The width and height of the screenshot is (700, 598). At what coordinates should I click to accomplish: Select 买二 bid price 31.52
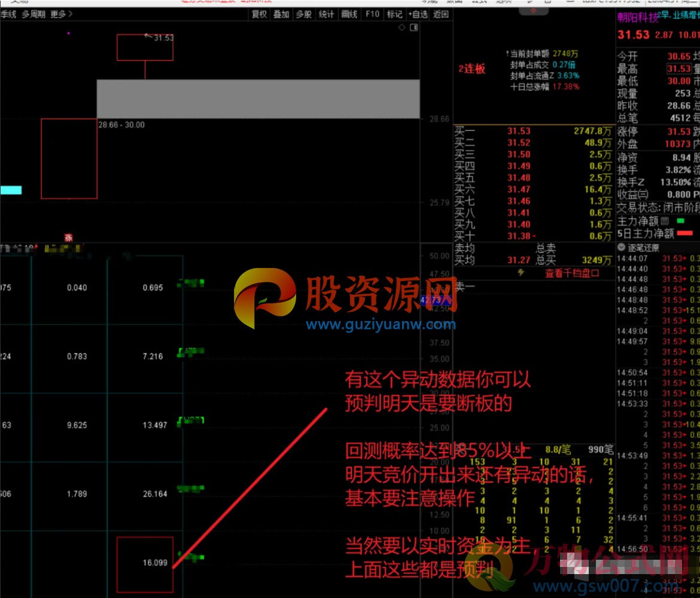(519, 142)
